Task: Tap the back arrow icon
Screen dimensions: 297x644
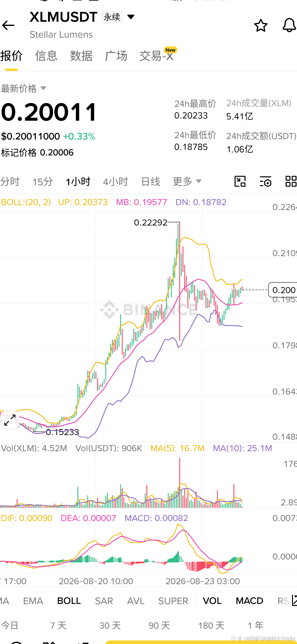Action: [x=8, y=25]
